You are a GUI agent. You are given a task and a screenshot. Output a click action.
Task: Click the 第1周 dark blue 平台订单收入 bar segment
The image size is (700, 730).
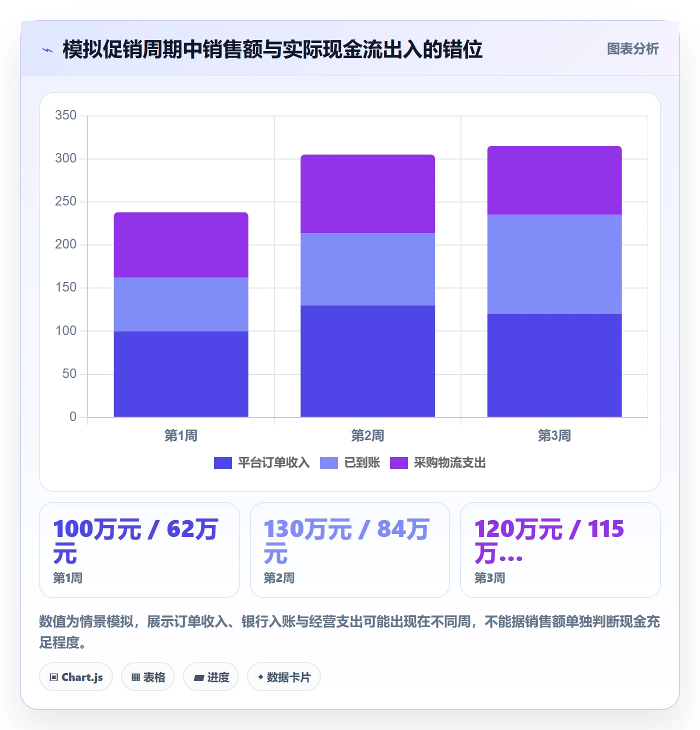point(181,374)
